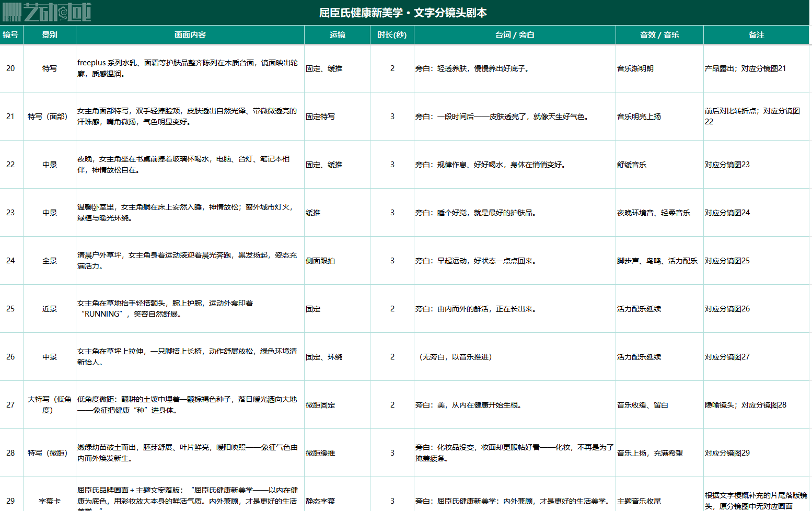Click the "备注" column header
Screen dimensions: 812x511
click(x=757, y=35)
